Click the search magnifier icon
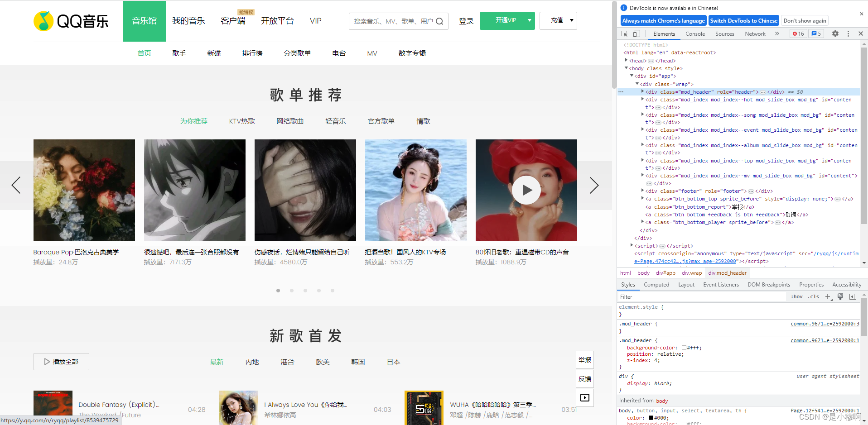The height and width of the screenshot is (425, 868). pyautogui.click(x=439, y=21)
